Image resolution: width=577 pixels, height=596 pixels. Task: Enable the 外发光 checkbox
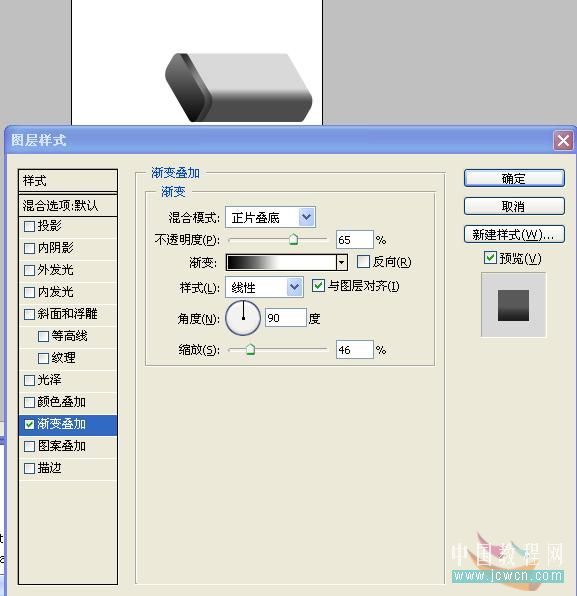29,271
